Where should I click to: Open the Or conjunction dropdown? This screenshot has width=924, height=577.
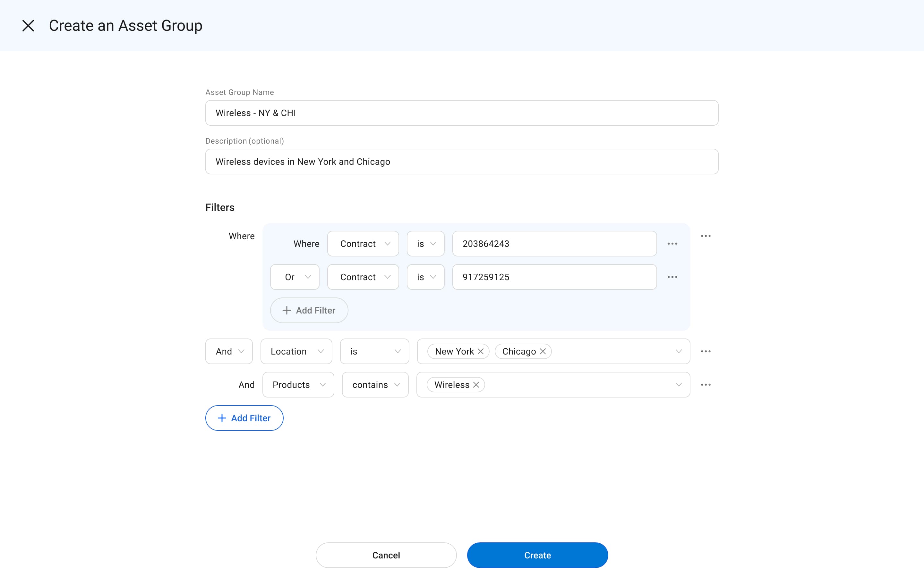coord(294,277)
